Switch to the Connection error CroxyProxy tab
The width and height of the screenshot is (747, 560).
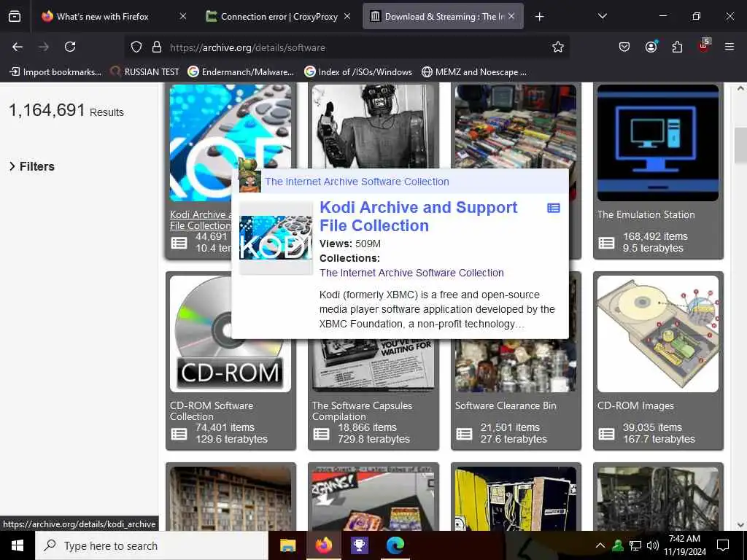click(279, 17)
